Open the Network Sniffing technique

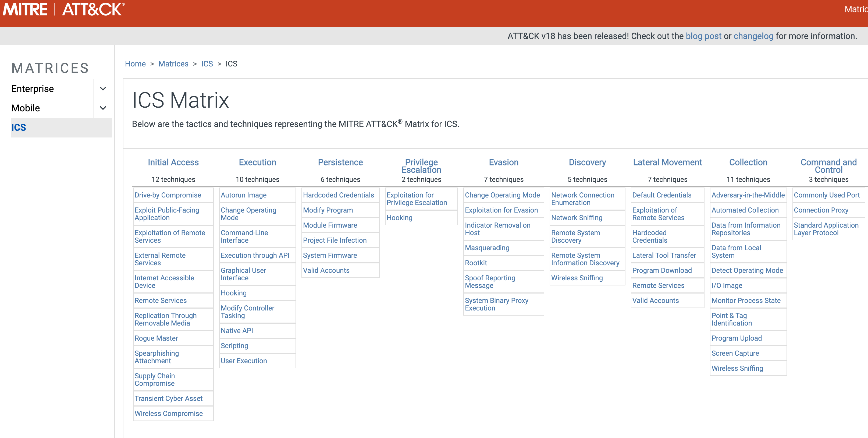pos(577,217)
